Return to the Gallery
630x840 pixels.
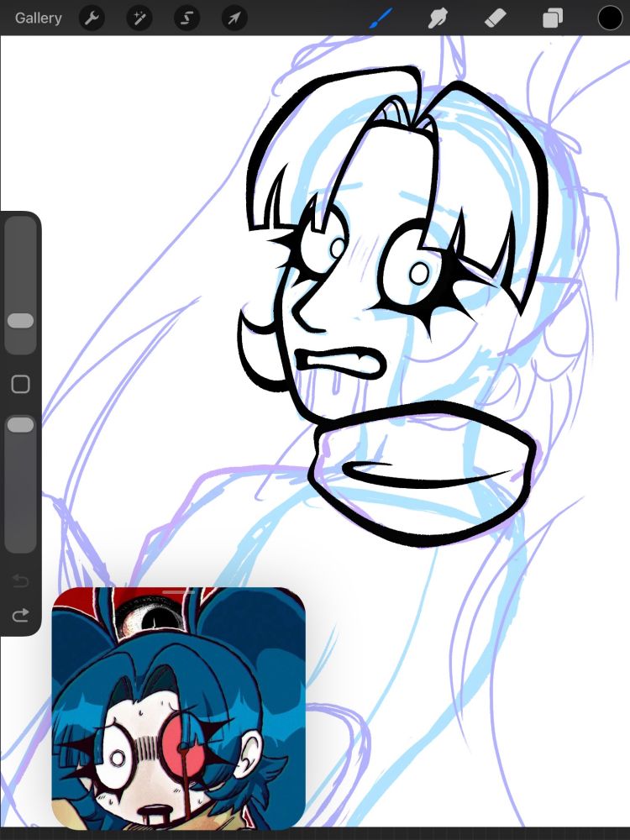click(38, 18)
